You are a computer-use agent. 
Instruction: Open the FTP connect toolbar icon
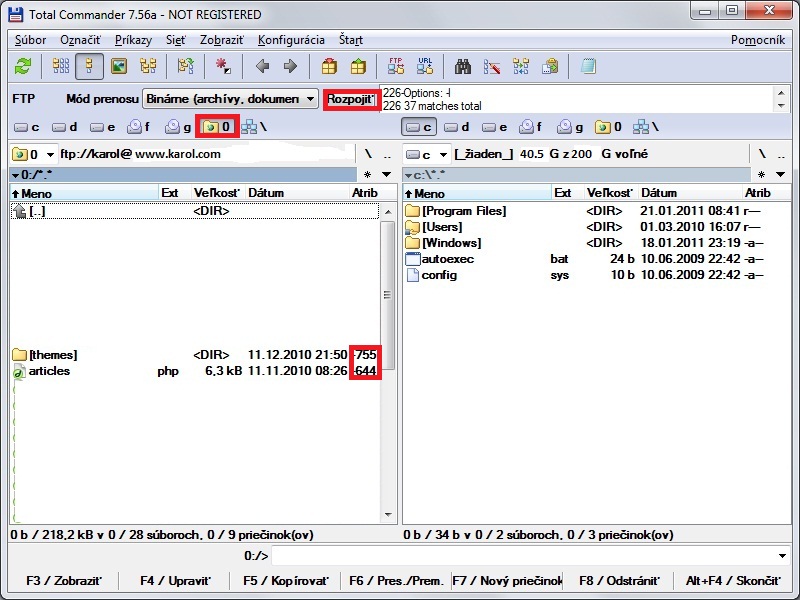(x=396, y=66)
